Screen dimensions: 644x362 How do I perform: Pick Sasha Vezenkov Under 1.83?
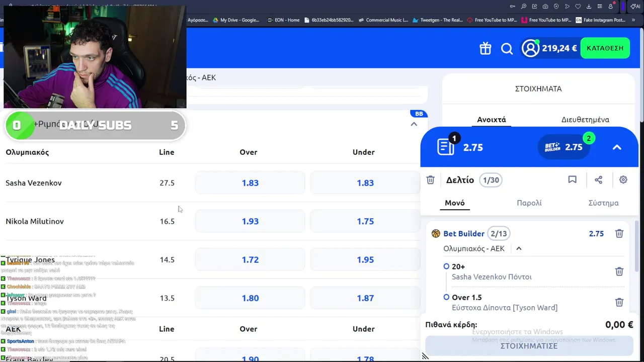365,183
